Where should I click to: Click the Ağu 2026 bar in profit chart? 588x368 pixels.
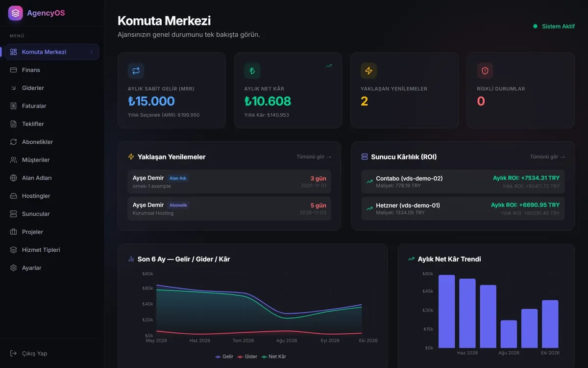509,334
